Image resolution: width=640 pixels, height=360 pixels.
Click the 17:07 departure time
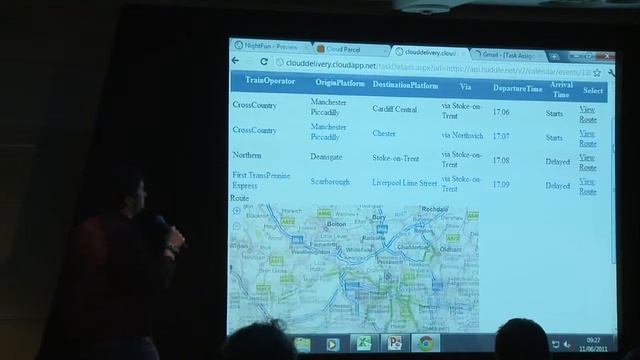(x=501, y=136)
